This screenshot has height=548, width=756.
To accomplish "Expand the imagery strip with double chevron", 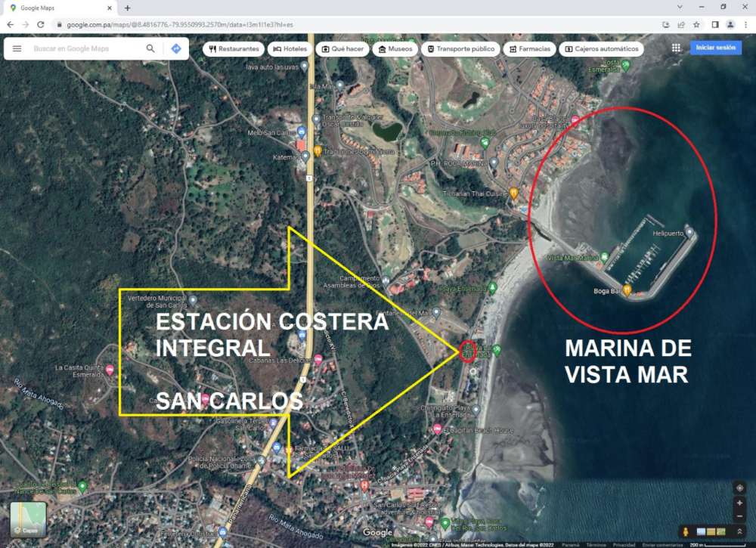I will click(739, 531).
